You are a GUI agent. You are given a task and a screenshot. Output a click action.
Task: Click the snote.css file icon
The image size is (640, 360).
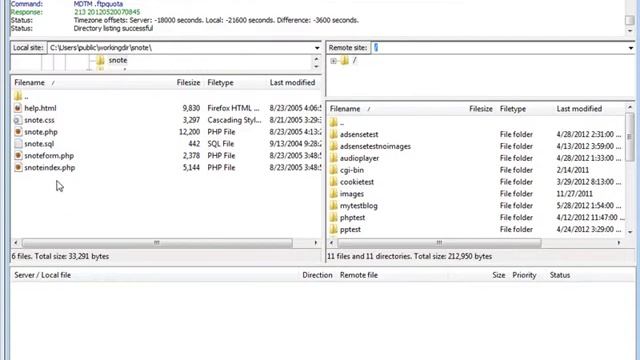(18, 120)
